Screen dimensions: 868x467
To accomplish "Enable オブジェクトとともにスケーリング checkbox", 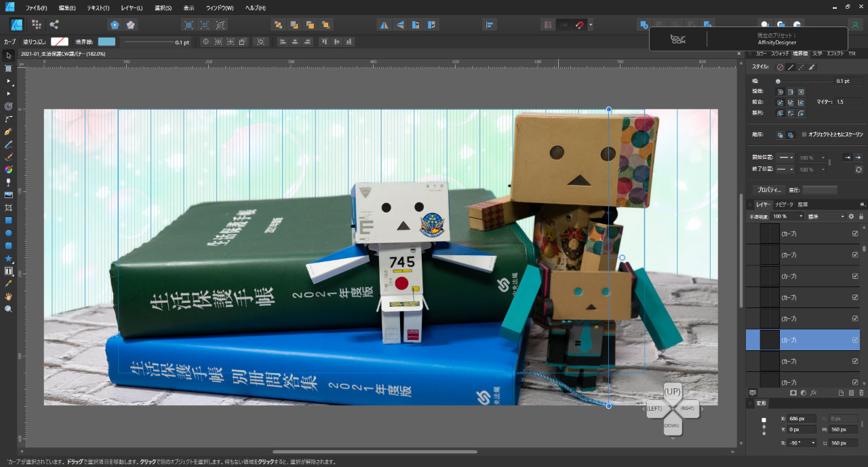I will point(804,134).
